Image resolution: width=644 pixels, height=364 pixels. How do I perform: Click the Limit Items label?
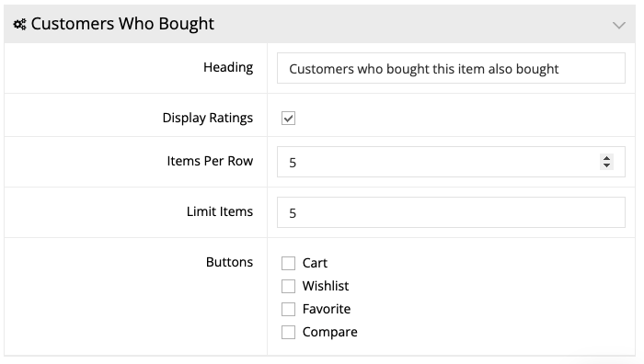tap(220, 211)
